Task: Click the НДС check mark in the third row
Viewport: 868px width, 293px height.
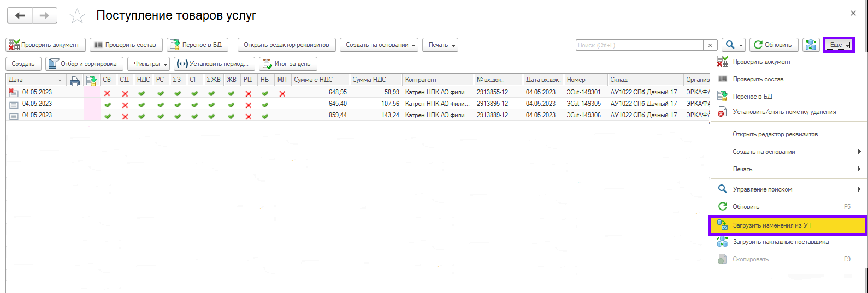Action: [x=142, y=116]
